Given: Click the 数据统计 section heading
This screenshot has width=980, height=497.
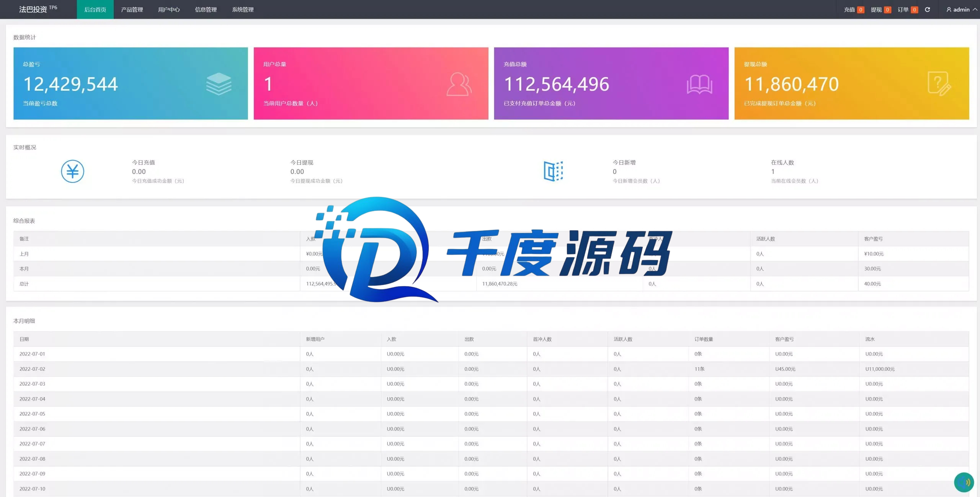Looking at the screenshot, I should pos(24,37).
